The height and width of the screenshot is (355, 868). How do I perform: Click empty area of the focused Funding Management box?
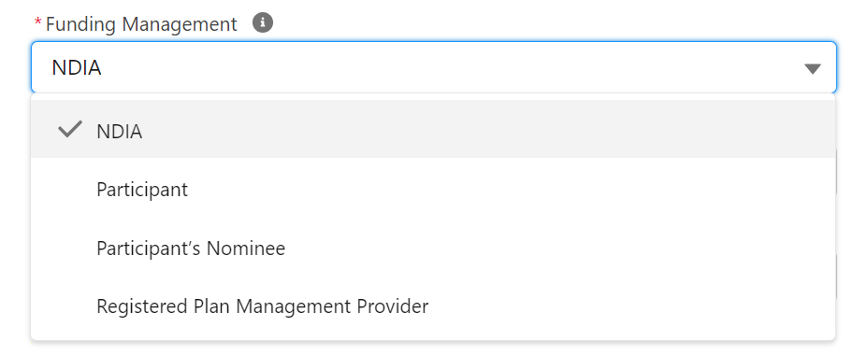tap(442, 67)
